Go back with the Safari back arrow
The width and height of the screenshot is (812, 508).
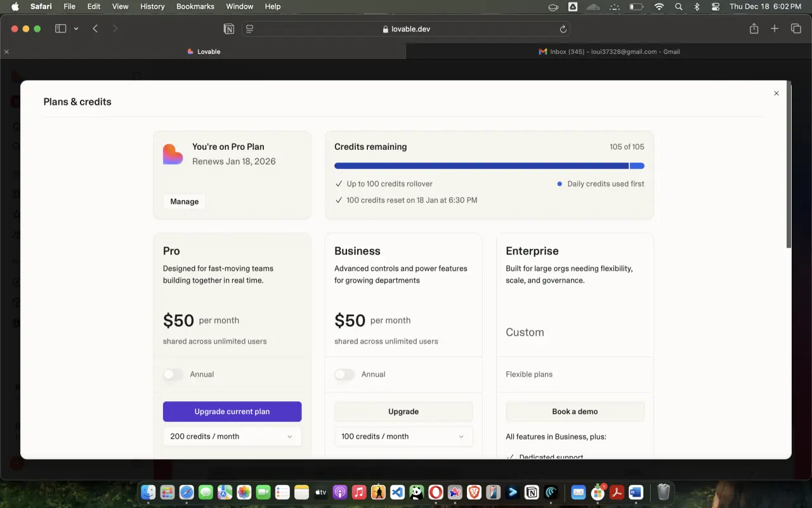(95, 29)
